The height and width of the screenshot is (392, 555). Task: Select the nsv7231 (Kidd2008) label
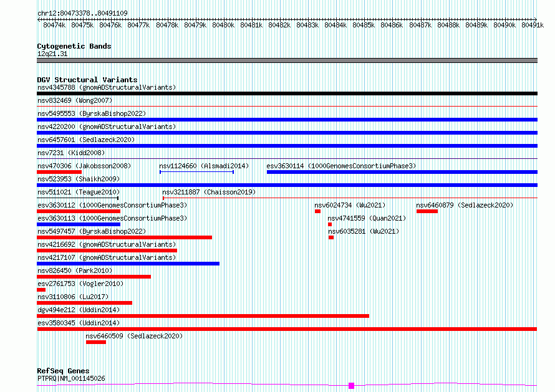[x=71, y=153]
